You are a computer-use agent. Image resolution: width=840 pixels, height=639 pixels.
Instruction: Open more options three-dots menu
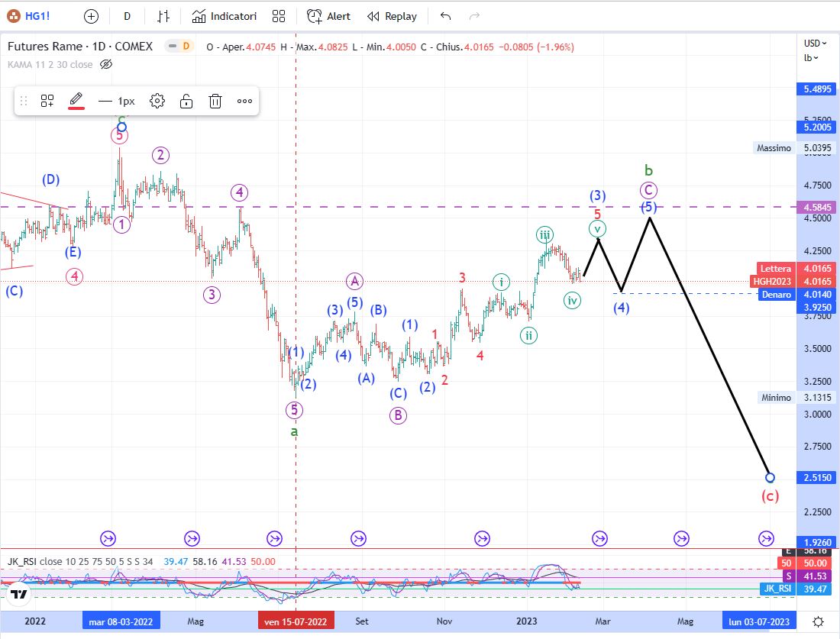pos(245,101)
